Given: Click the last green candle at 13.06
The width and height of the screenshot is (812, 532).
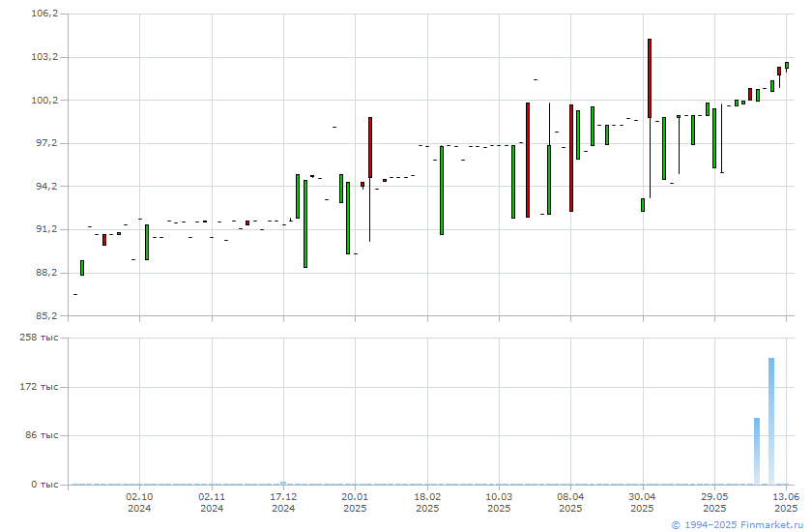Looking at the screenshot, I should [x=787, y=65].
